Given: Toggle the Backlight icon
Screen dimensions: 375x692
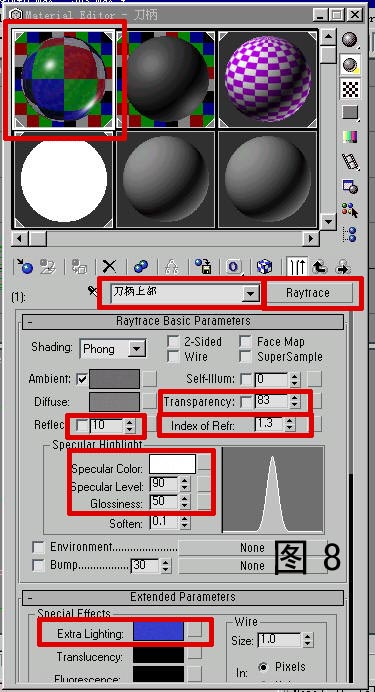Looking at the screenshot, I should click(x=350, y=65).
